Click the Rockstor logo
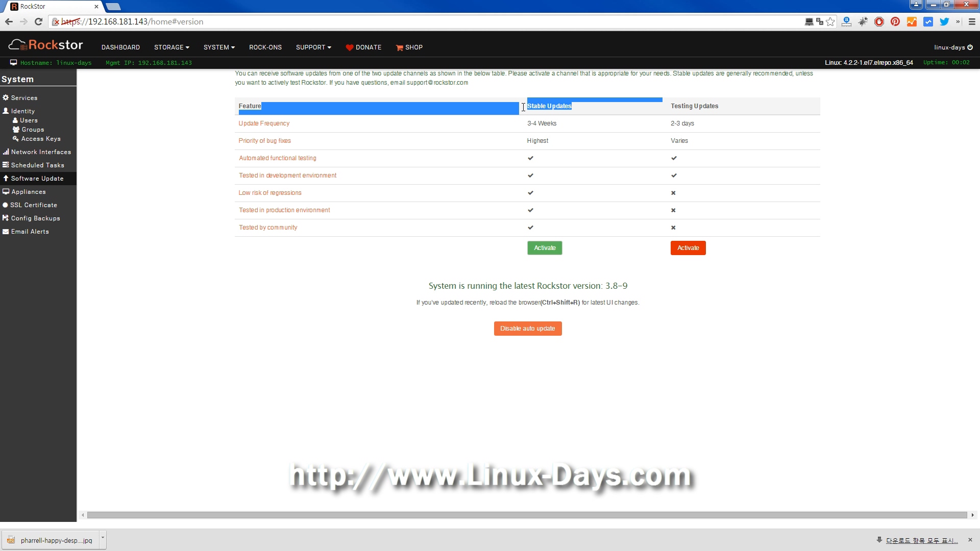980x551 pixels. pyautogui.click(x=45, y=45)
